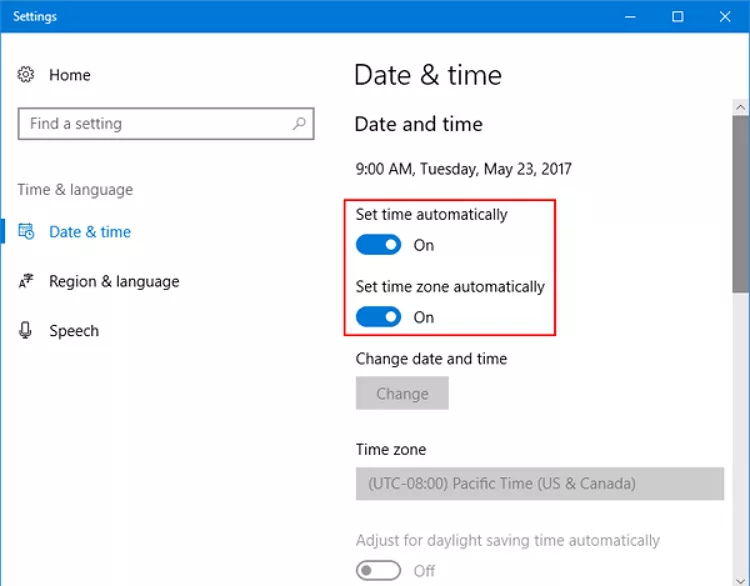Viewport: 750px width, 586px height.
Task: Close the Settings window
Action: click(x=725, y=17)
